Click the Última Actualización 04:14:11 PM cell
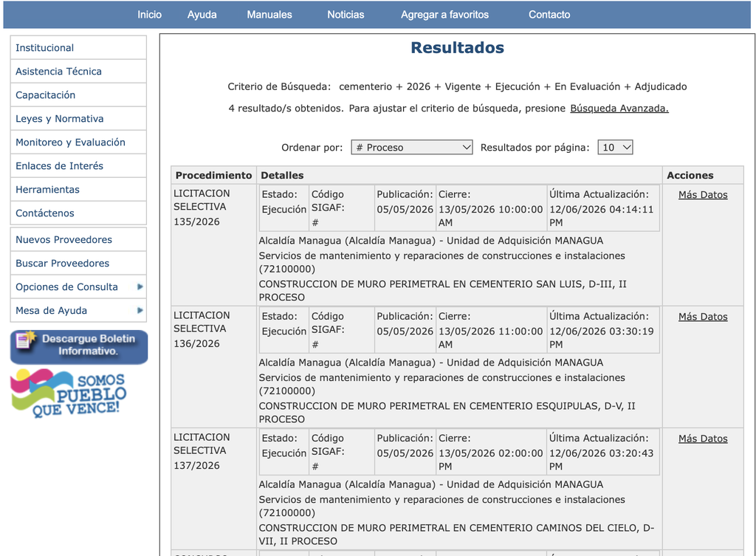The height and width of the screenshot is (556, 756). pos(603,208)
